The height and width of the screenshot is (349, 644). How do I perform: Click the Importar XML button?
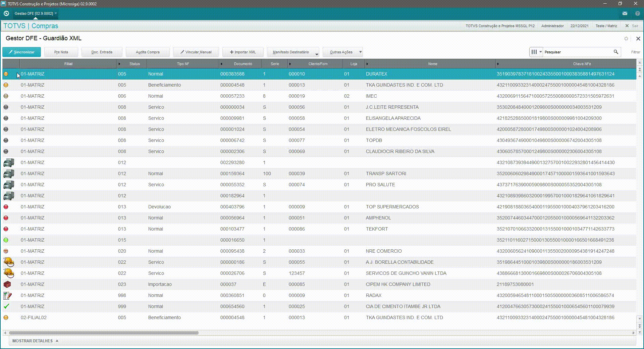(x=243, y=52)
